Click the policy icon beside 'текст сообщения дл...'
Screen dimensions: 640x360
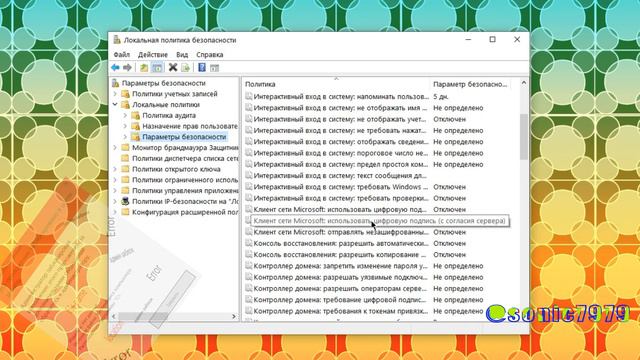pos(249,176)
